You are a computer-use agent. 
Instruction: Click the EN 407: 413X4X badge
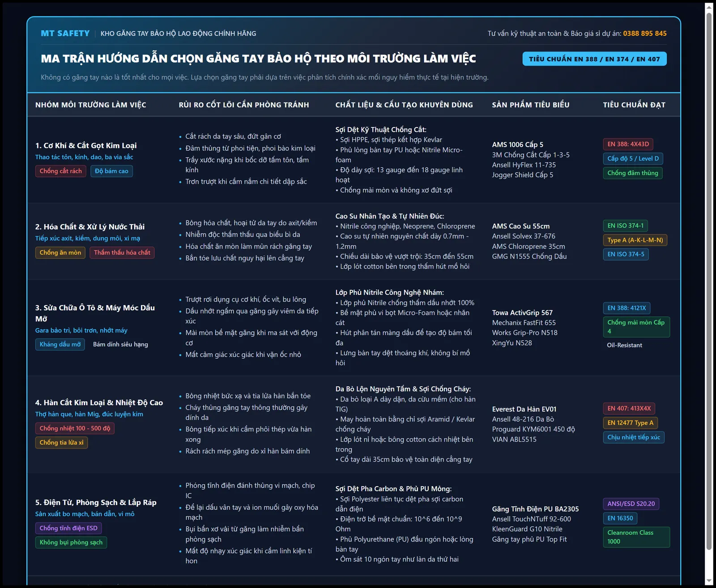coord(629,408)
